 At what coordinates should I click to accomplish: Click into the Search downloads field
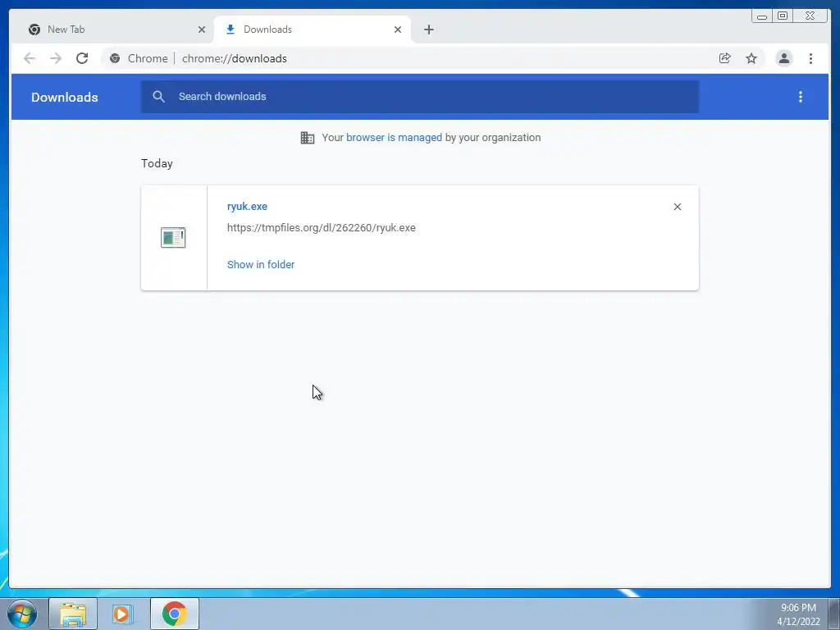420,97
